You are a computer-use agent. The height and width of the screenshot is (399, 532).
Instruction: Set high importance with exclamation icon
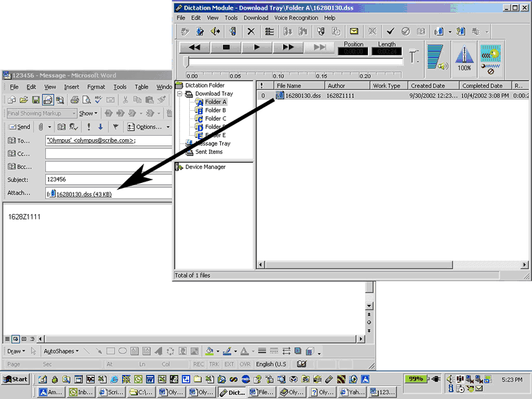[x=89, y=127]
